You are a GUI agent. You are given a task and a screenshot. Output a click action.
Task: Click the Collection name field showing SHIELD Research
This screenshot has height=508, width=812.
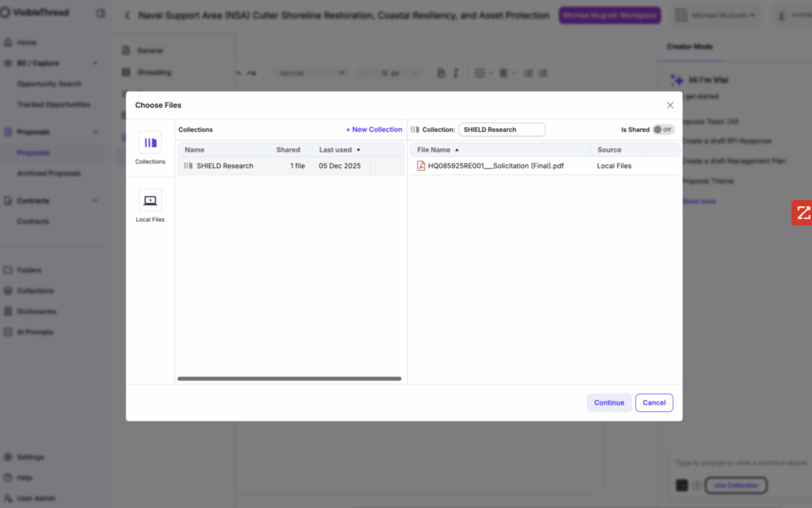coord(501,129)
